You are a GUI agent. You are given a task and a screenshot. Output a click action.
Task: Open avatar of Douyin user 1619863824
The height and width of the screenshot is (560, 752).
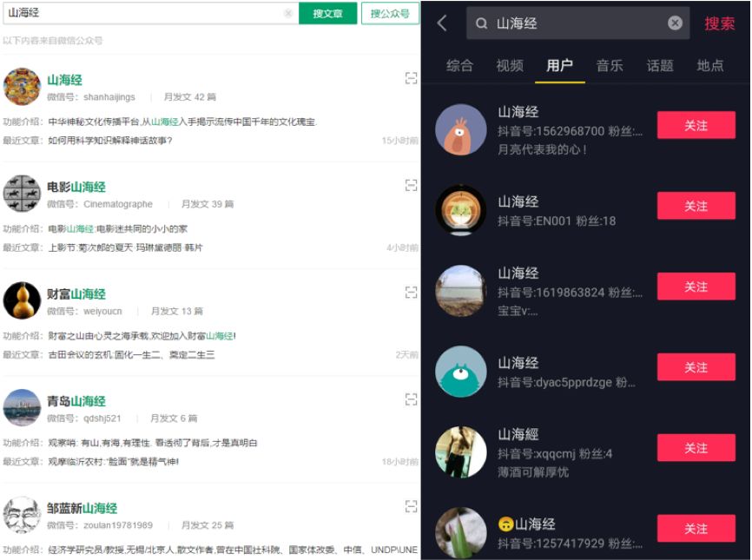(x=461, y=291)
